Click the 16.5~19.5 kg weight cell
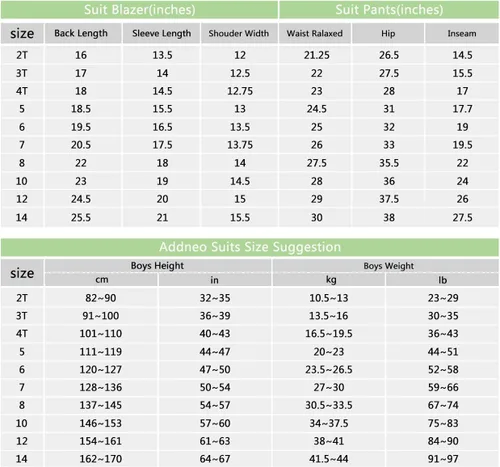The height and width of the screenshot is (467, 500). click(x=329, y=334)
